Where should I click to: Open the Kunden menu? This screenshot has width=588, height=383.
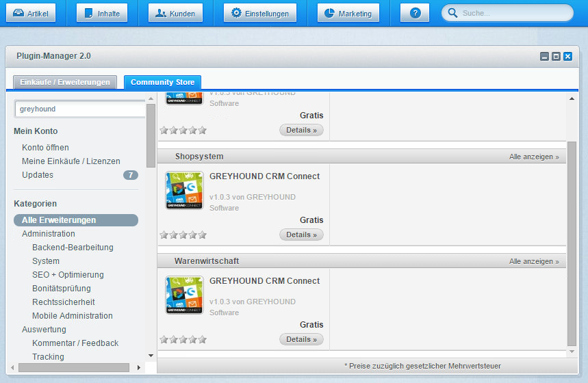tap(175, 13)
